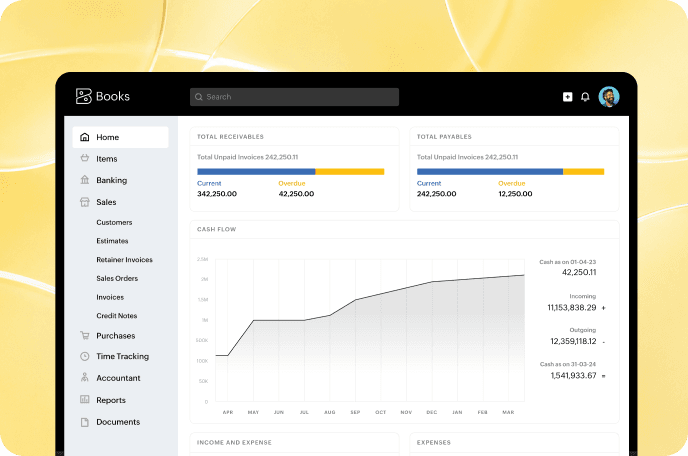Screen dimensions: 688x456
Task: Click the Banking building icon
Action: [x=85, y=180]
